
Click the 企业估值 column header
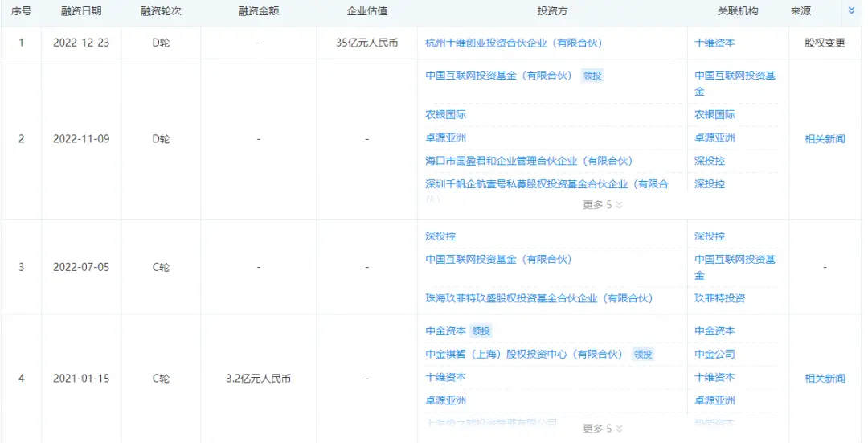(367, 11)
